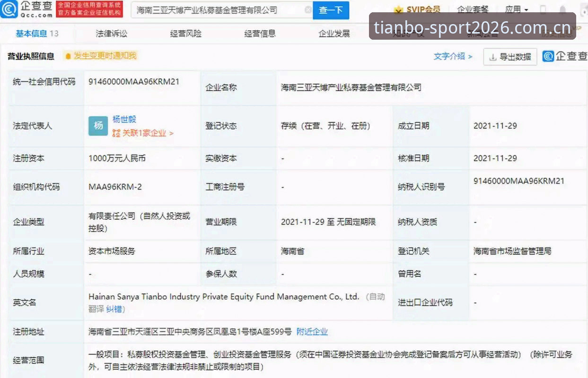Screen dimensions: 588x378
Task: Click the 经营范围 business scope description
Action: [330, 360]
